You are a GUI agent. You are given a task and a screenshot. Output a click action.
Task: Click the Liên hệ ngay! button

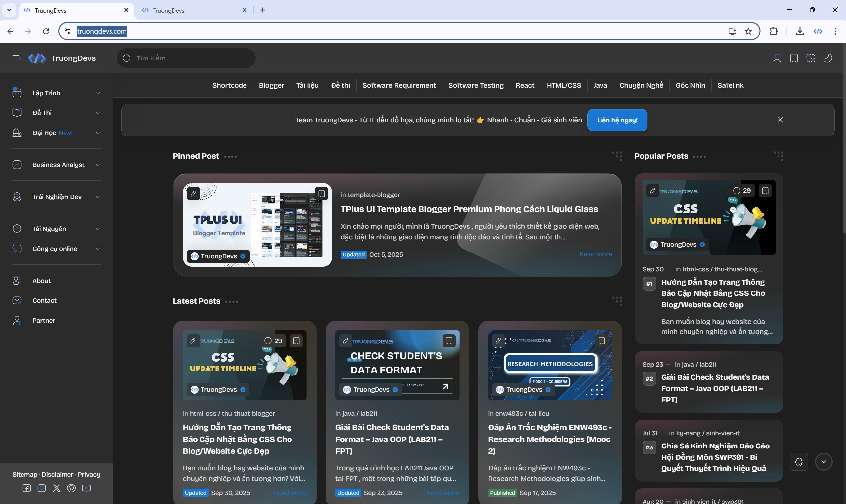click(617, 120)
